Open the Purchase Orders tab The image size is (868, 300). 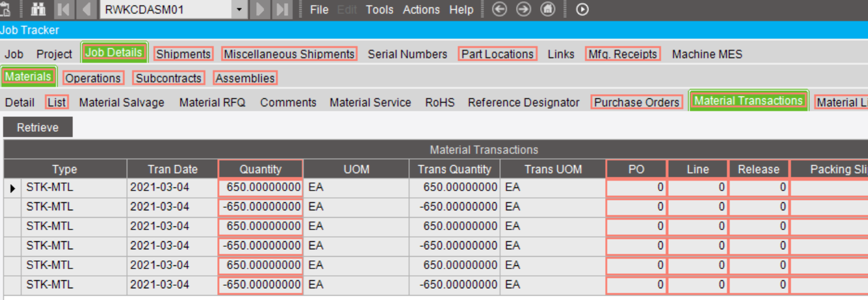pyautogui.click(x=637, y=102)
